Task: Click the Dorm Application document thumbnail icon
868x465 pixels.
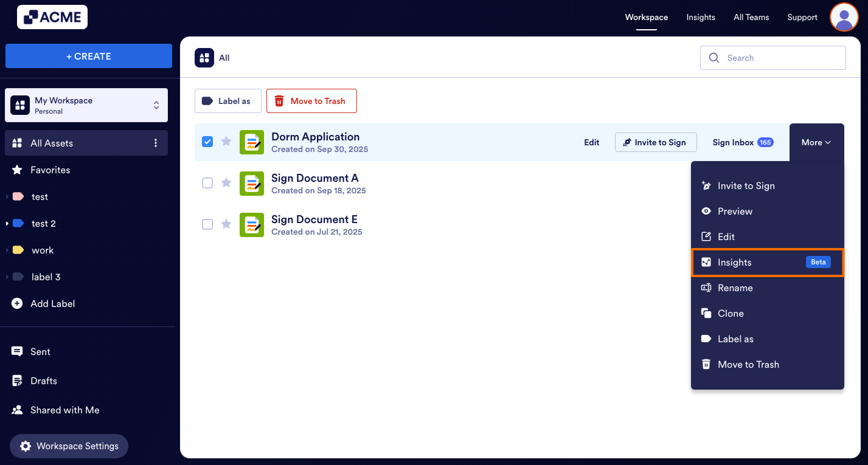Action: point(251,142)
